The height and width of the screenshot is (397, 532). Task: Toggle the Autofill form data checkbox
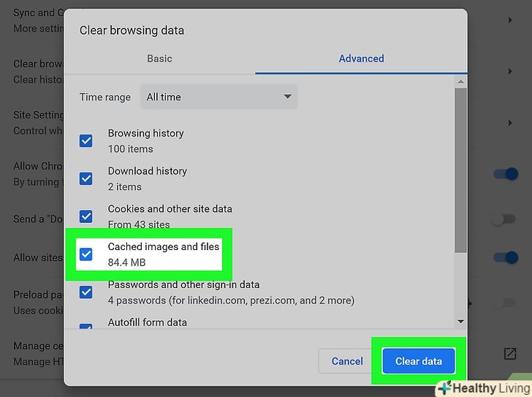(85, 326)
